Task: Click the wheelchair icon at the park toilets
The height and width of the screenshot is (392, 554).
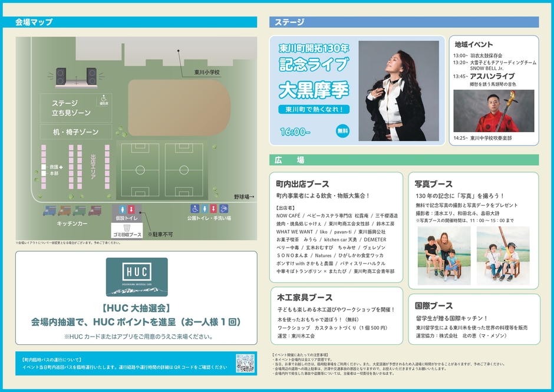Action: pyautogui.click(x=194, y=209)
